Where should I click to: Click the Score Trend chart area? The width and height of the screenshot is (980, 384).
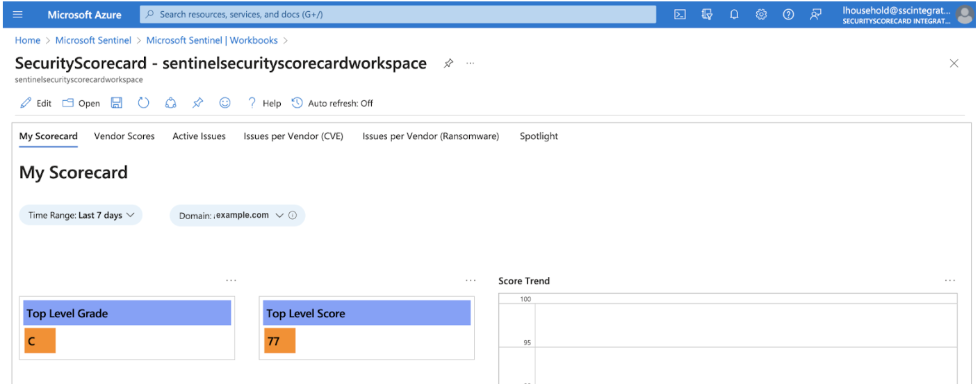click(x=728, y=339)
